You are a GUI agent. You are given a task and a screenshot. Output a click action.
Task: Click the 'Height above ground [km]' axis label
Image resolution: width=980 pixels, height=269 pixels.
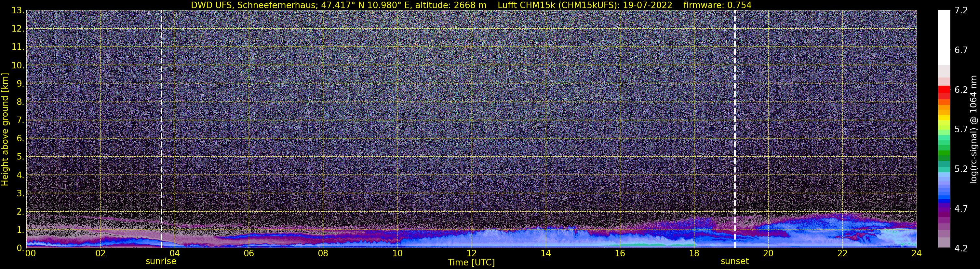pos(5,129)
